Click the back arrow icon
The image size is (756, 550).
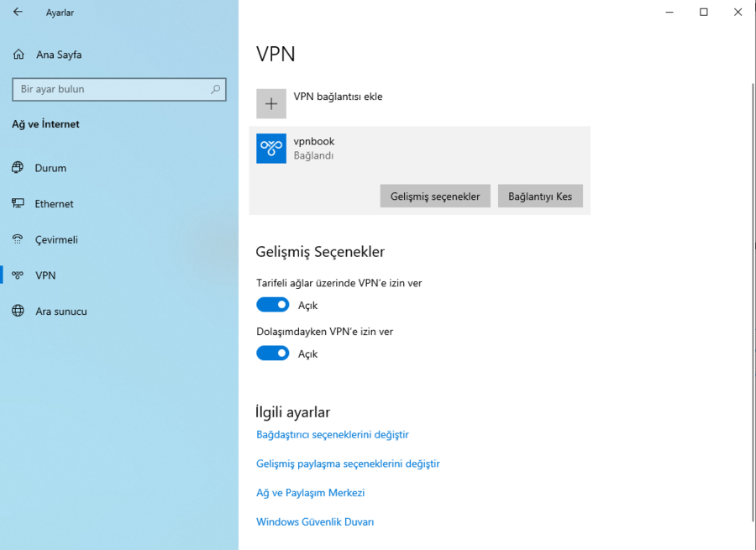click(x=18, y=13)
